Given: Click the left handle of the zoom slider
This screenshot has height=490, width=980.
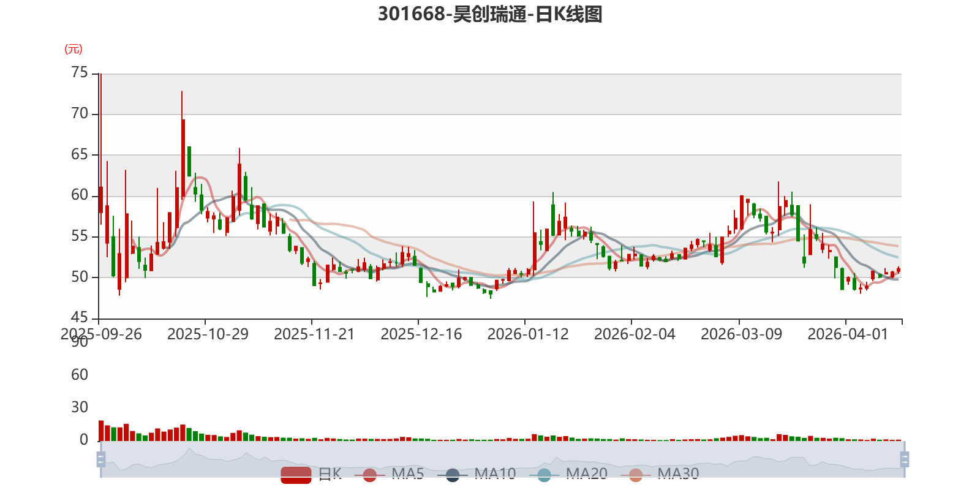Looking at the screenshot, I should pos(101,459).
